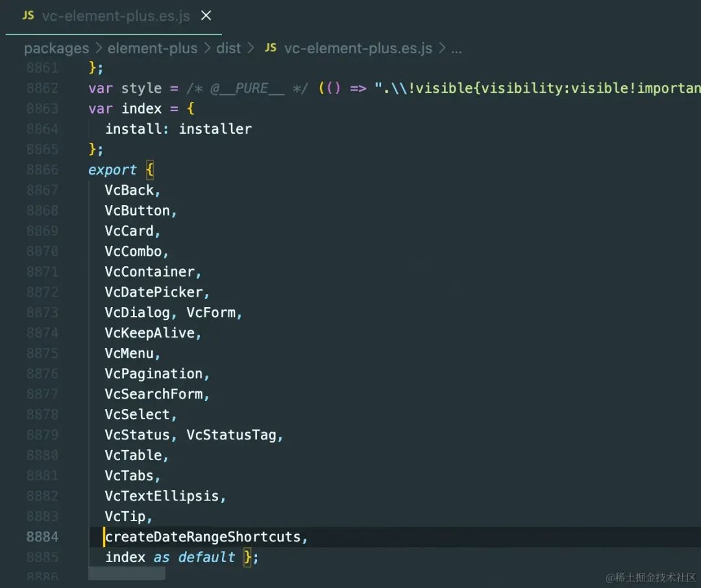Screen dimensions: 701x588
Task: Open the packages breadcrumb folder
Action: [56, 49]
